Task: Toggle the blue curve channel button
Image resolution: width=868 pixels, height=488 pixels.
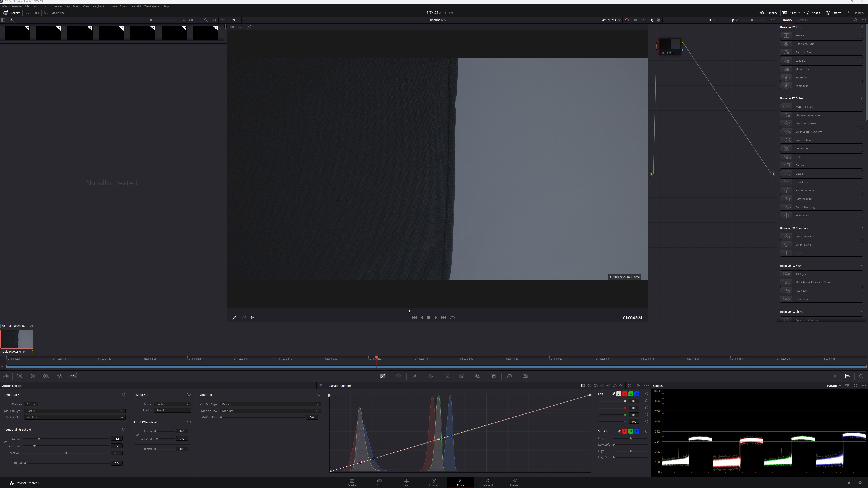Action: (637, 394)
